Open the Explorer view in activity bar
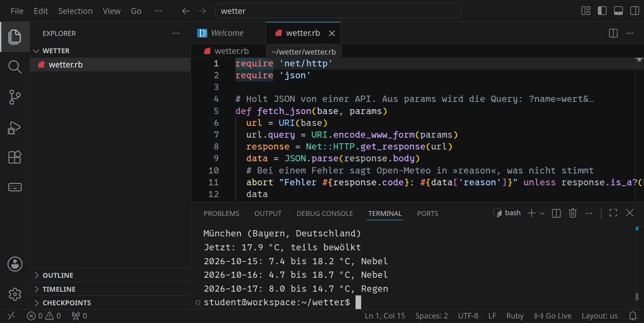Screen dimensions: 644x323 pos(15,37)
